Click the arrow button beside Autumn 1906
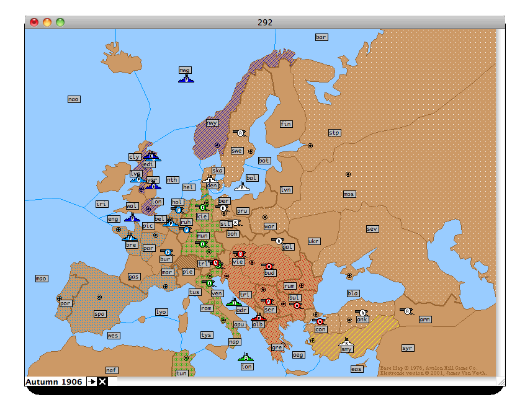This screenshot has width=530, height=420. pyautogui.click(x=91, y=382)
